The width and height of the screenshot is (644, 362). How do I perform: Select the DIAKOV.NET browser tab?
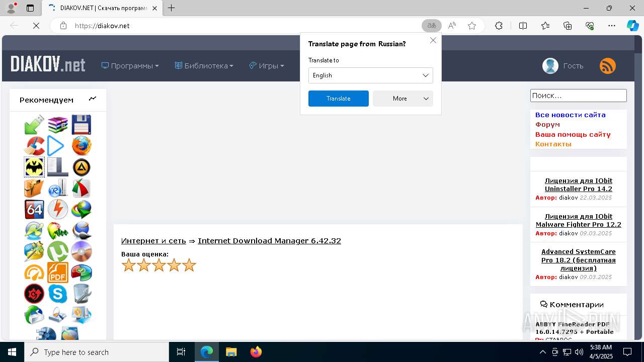pos(101,8)
